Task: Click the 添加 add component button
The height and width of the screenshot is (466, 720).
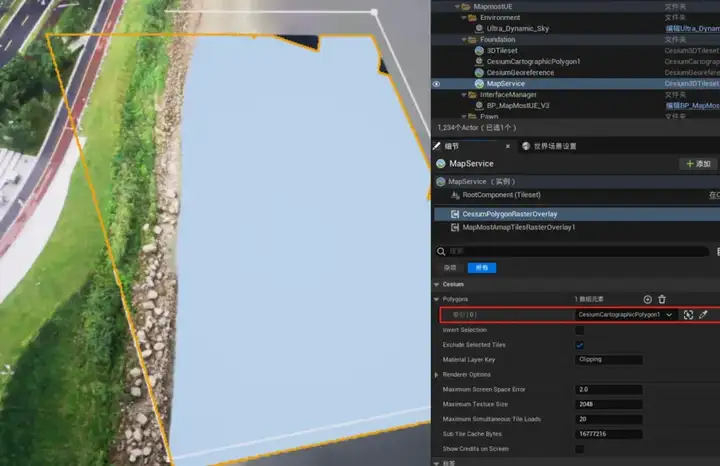Action: pyautogui.click(x=698, y=164)
